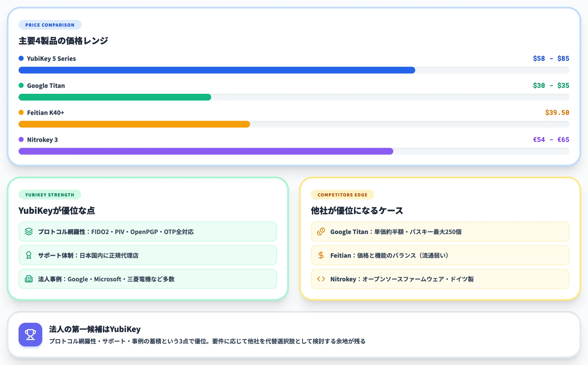Click the heading 主要4製品の価格レンジ
Image resolution: width=588 pixels, height=365 pixels.
click(x=63, y=41)
